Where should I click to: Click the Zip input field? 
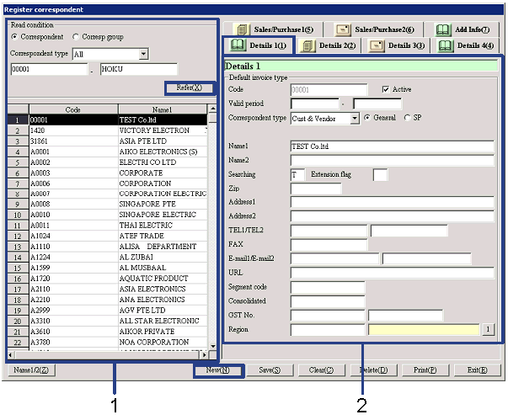pyautogui.click(x=316, y=189)
